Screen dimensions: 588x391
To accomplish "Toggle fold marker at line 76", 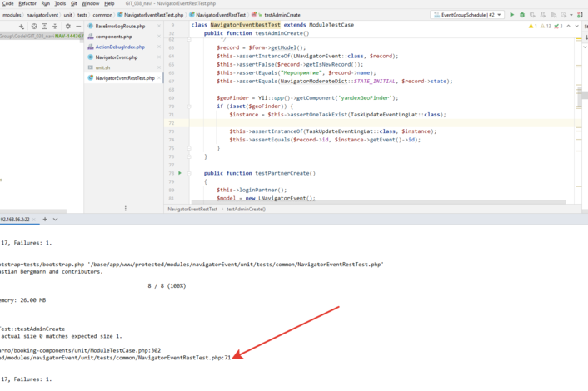I will [x=189, y=156].
